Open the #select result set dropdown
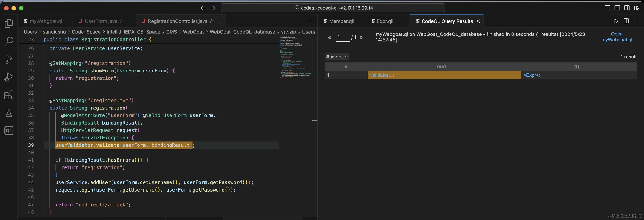 (x=337, y=57)
